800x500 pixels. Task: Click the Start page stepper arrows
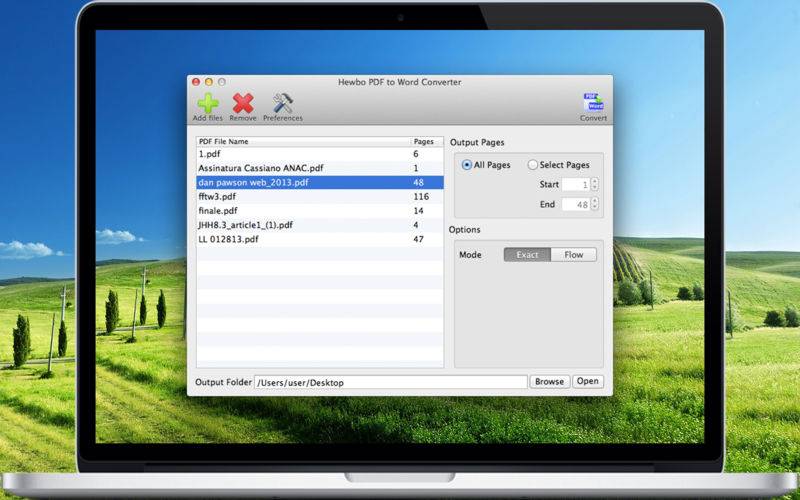[x=594, y=185]
